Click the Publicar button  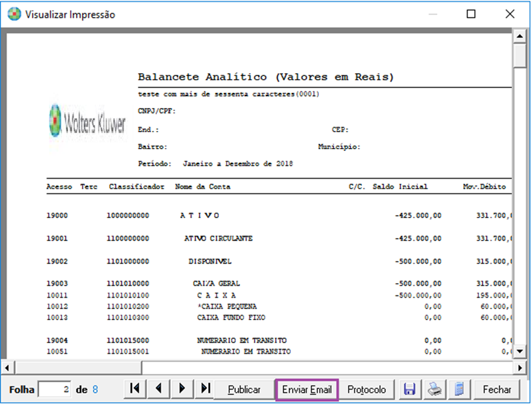(244, 390)
